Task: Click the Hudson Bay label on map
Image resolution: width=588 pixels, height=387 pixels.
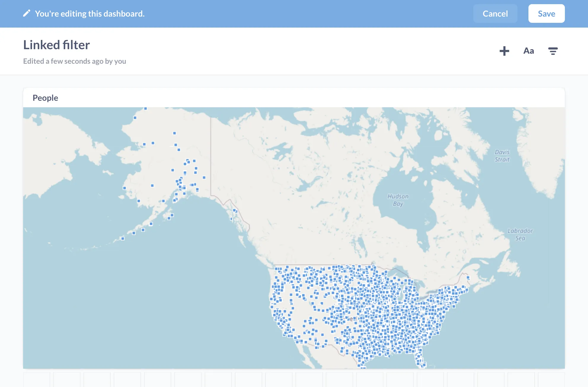Action: (398, 200)
